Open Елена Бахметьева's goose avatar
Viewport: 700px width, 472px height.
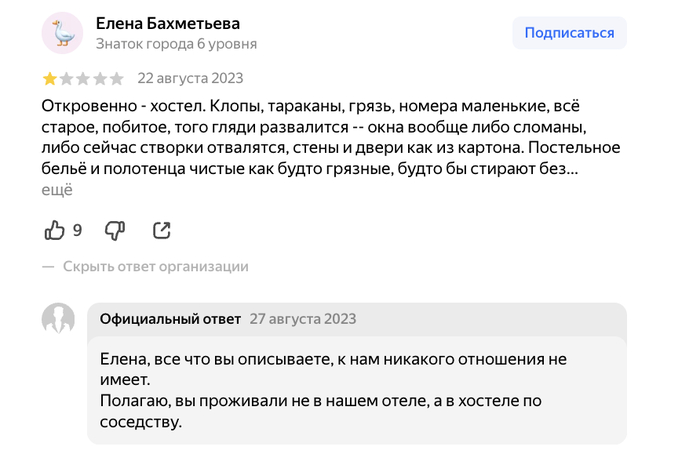click(62, 33)
